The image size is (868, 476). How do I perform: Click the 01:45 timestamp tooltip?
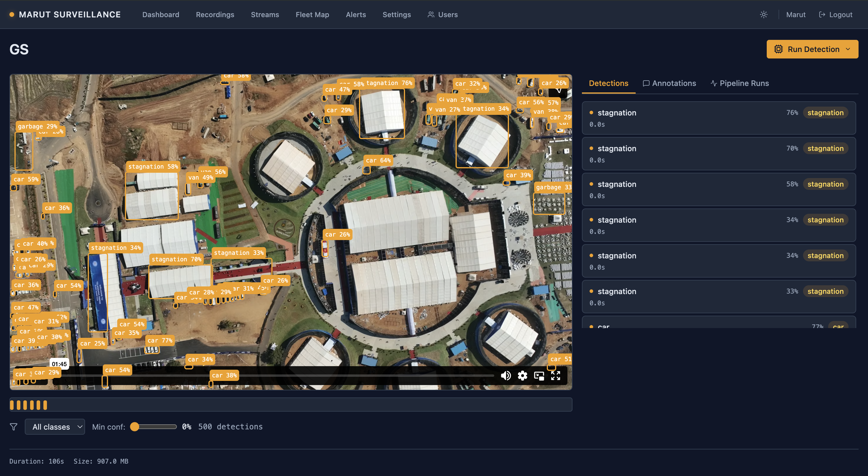59,364
